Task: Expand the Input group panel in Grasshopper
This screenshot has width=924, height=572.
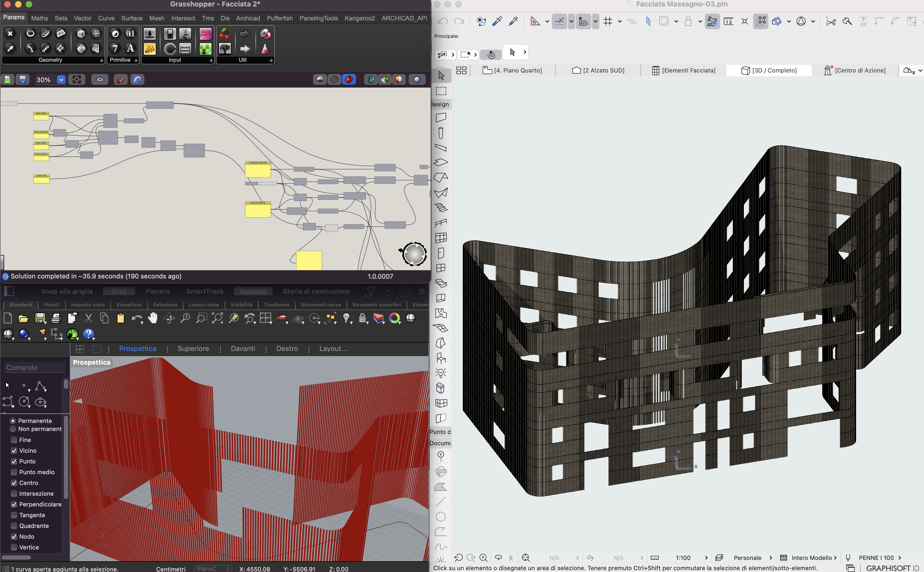Action: [x=211, y=60]
